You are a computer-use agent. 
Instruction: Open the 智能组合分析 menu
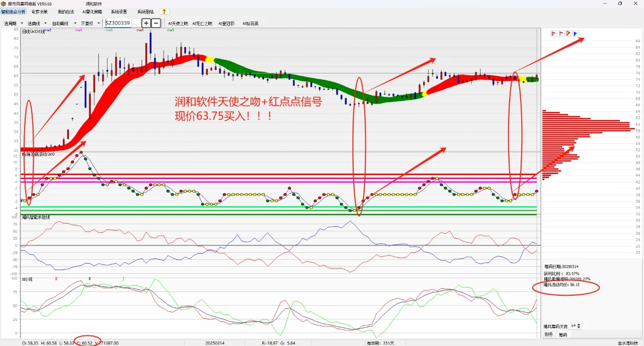(13, 12)
